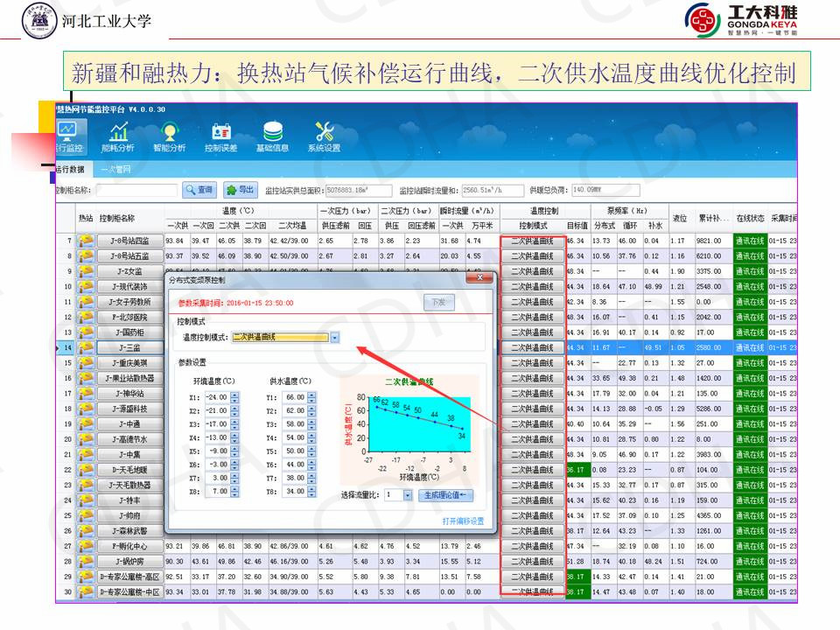The image size is (840, 630).
Task: Open the 打开偏移设置 link
Action: click(462, 521)
